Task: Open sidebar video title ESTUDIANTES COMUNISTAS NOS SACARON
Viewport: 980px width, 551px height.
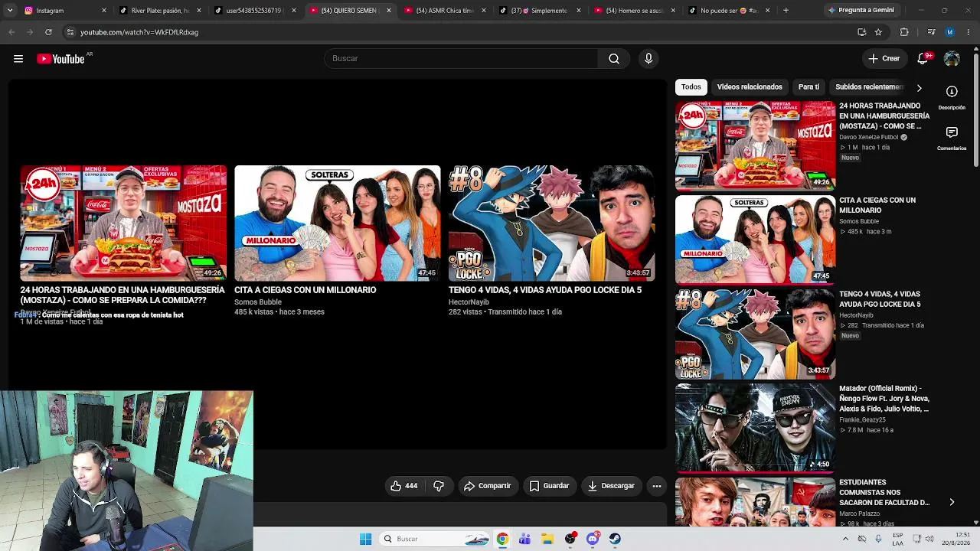Action: click(x=884, y=493)
